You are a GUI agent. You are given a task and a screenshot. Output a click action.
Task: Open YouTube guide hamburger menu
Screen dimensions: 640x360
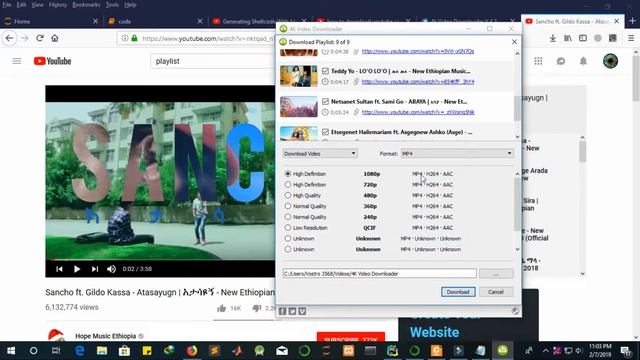click(x=17, y=61)
